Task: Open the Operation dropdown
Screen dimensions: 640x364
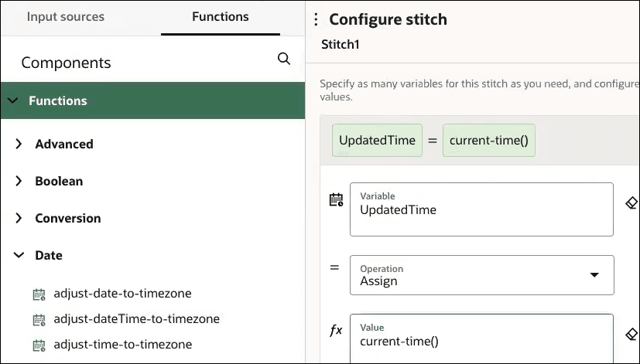Action: [481, 275]
